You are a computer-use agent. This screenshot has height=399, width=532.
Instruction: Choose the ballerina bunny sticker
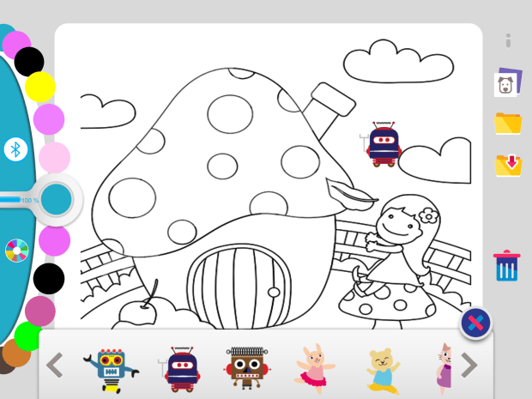click(315, 368)
